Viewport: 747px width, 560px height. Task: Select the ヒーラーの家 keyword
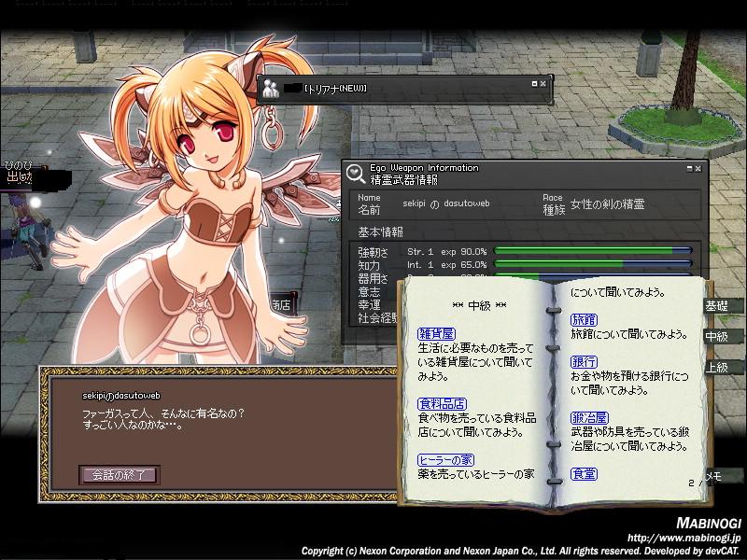tap(446, 460)
